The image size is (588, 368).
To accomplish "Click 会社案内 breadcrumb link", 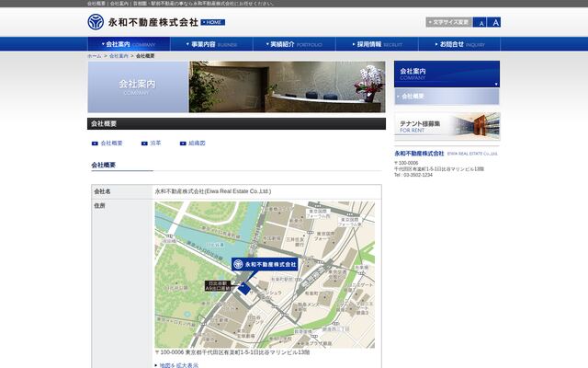I will (119, 56).
